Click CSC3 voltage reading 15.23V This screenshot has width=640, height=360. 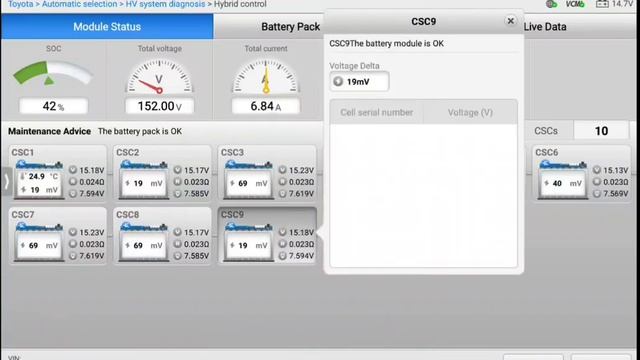(296, 170)
